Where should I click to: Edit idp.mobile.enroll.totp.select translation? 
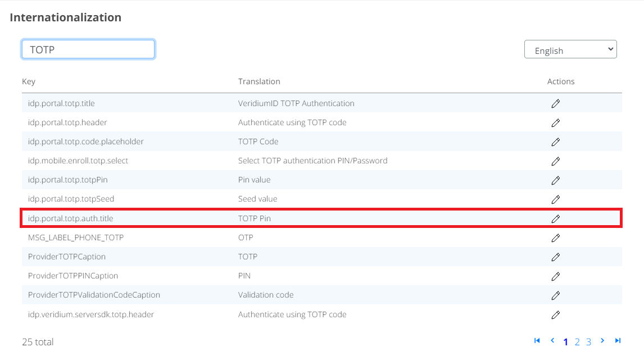click(x=555, y=161)
